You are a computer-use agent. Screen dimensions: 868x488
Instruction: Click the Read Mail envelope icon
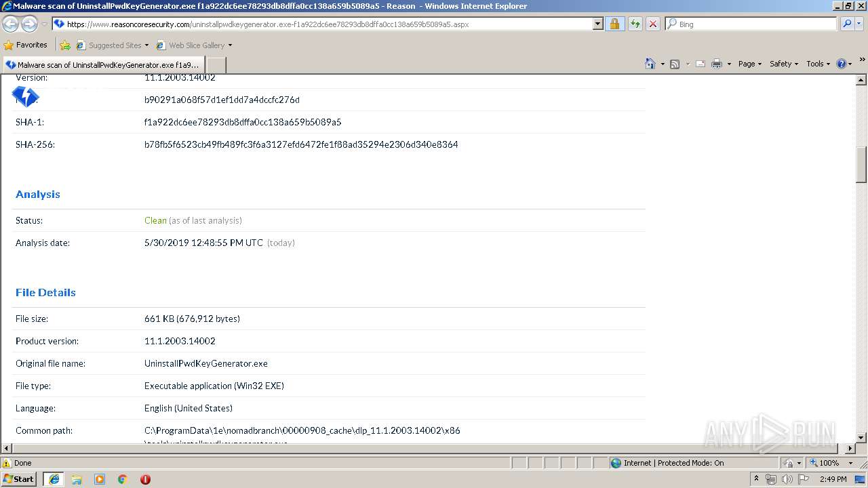tap(701, 64)
